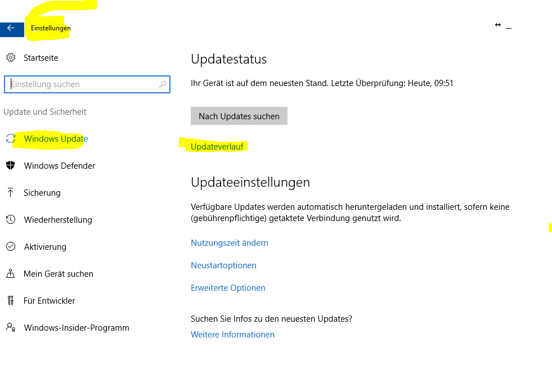This screenshot has width=552, height=392.
Task: Click the Updatestatus heading
Action: coord(229,59)
